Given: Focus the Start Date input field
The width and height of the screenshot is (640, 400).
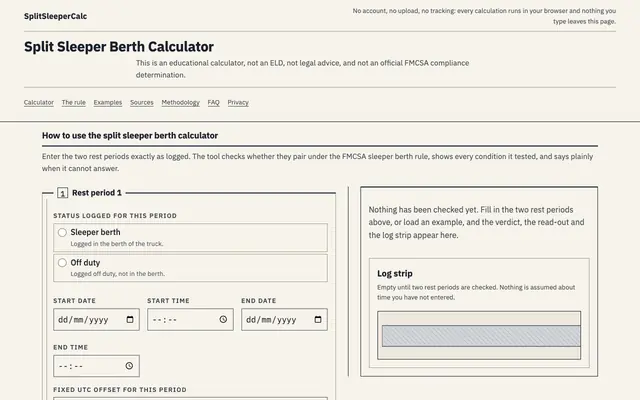Looking at the screenshot, I should 96,319.
